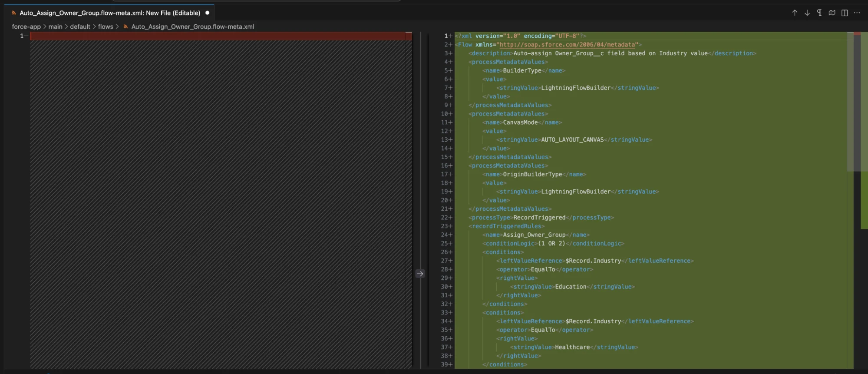Click the breadcrumb file type icon
Image resolution: width=868 pixels, height=374 pixels.
click(x=125, y=26)
